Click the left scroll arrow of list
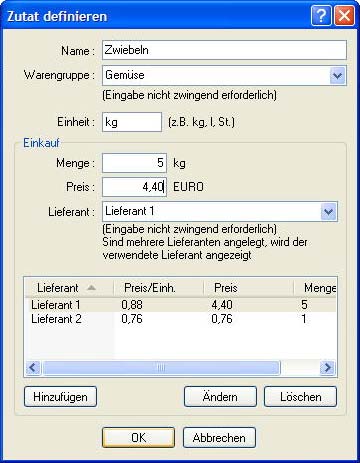360x463 pixels. click(33, 368)
